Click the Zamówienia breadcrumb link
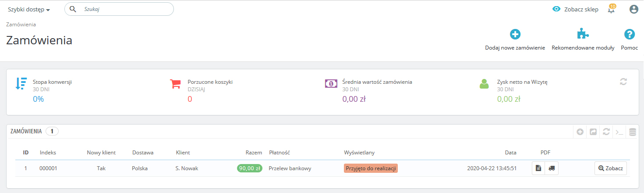 click(x=21, y=25)
